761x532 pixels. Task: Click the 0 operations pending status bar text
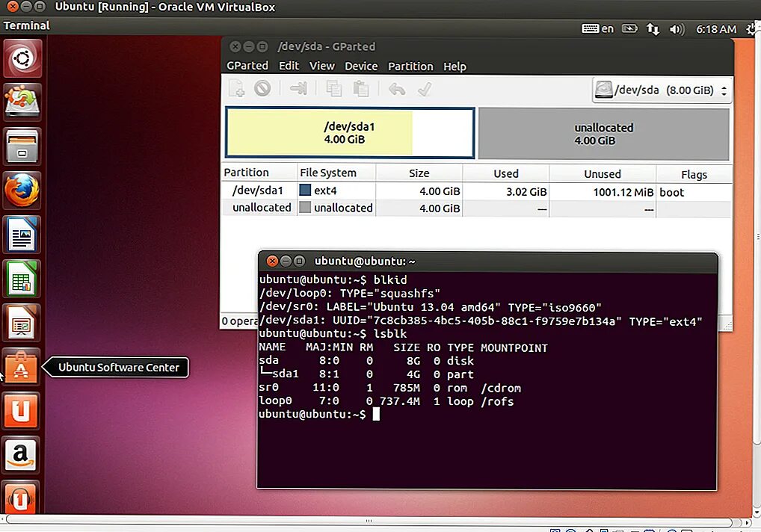pyautogui.click(x=239, y=321)
